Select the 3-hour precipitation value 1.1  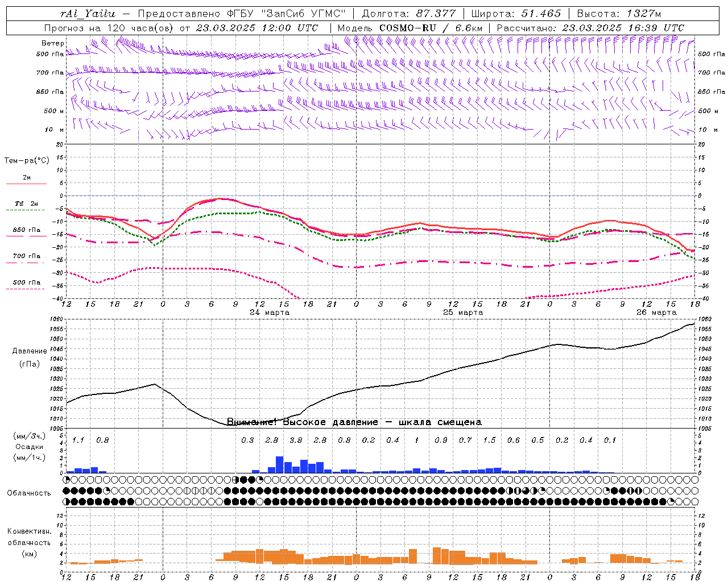pos(78,440)
